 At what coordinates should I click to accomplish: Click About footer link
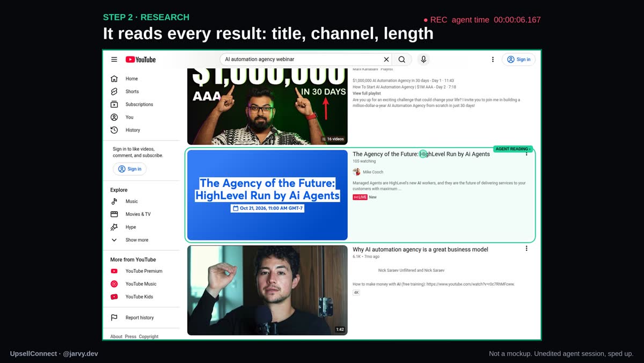[116, 337]
